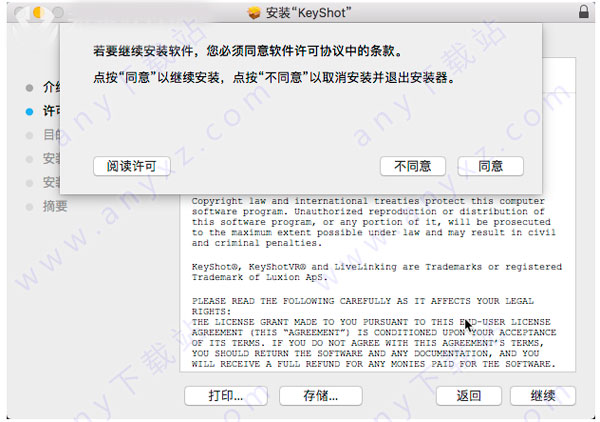Click the lock icon in title bar
Screen dimensions: 600x422
pos(584,11)
